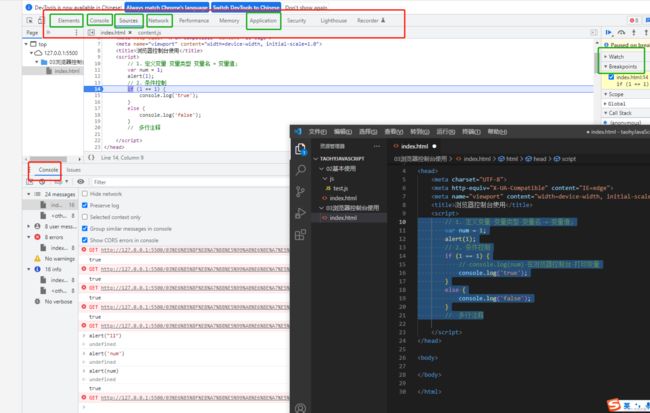Viewport: 650px width, 413px height.
Task: Toggle the device toolbar icon in DevTools
Action: pos(40,20)
